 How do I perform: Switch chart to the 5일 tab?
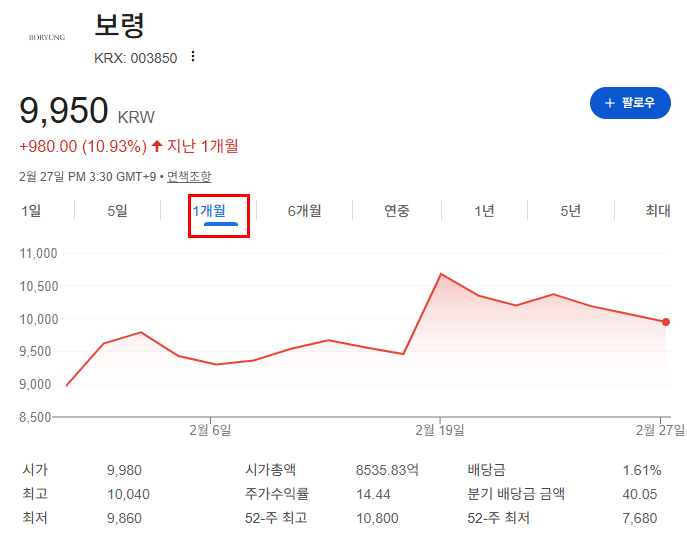(x=117, y=211)
